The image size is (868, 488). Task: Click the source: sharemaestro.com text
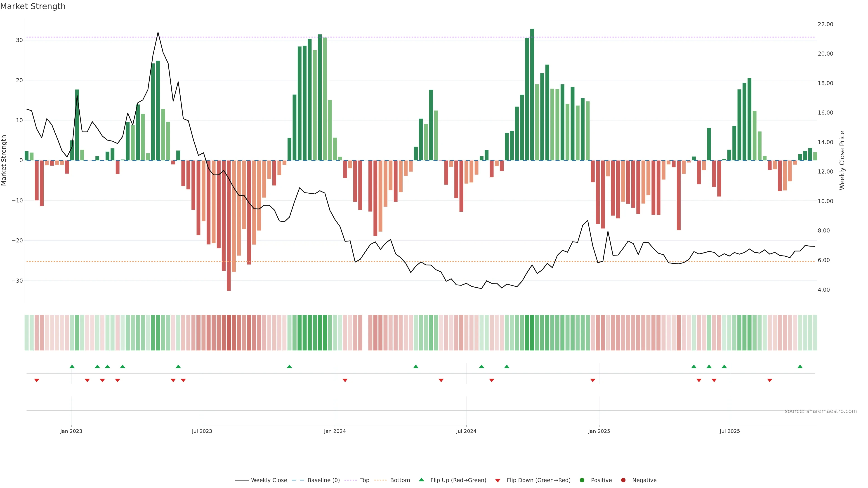point(821,411)
